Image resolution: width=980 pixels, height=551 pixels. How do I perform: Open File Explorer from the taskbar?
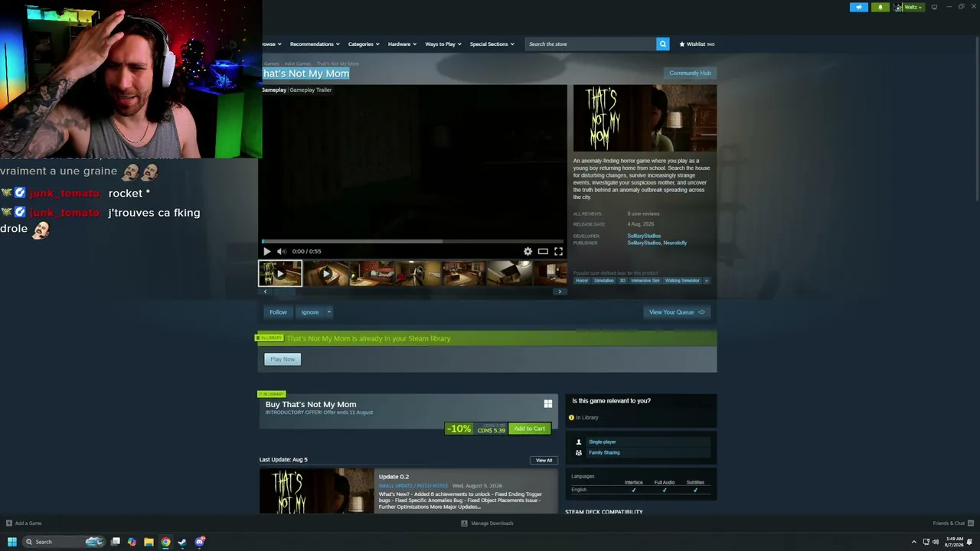pyautogui.click(x=149, y=542)
